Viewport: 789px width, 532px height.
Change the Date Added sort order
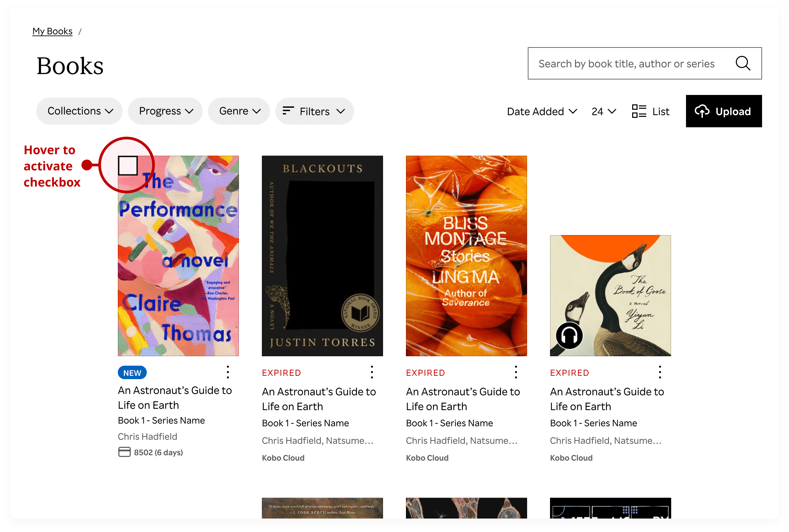pos(542,111)
